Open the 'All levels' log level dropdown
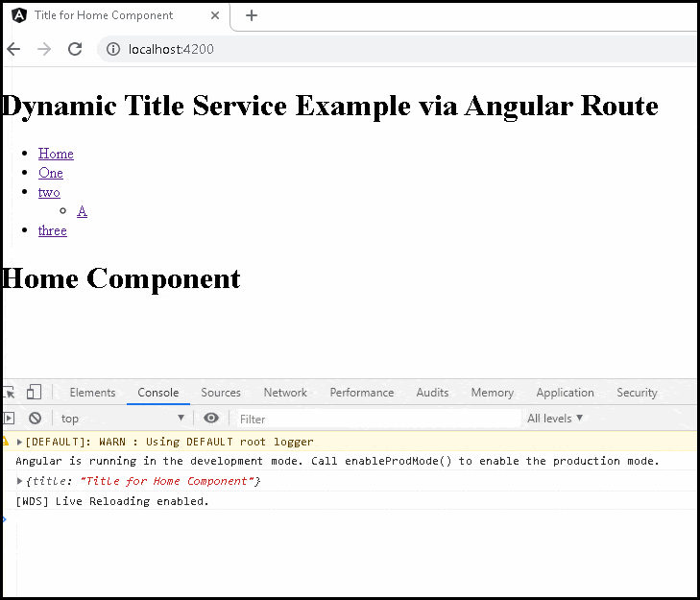This screenshot has width=700, height=600. (555, 419)
